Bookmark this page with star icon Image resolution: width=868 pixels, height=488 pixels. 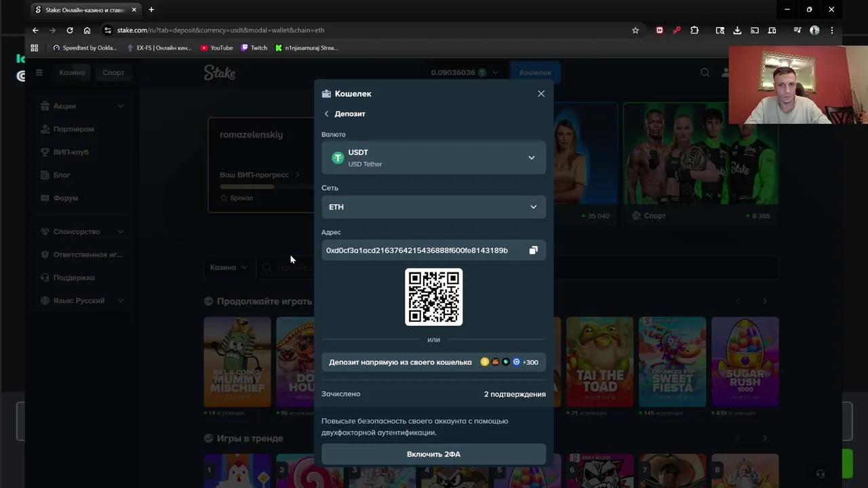pyautogui.click(x=635, y=30)
